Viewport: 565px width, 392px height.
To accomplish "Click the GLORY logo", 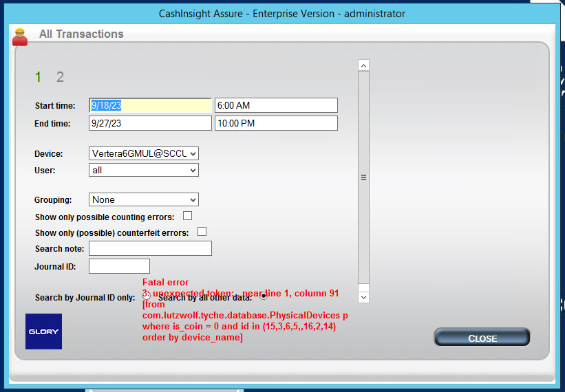I will [x=43, y=331].
